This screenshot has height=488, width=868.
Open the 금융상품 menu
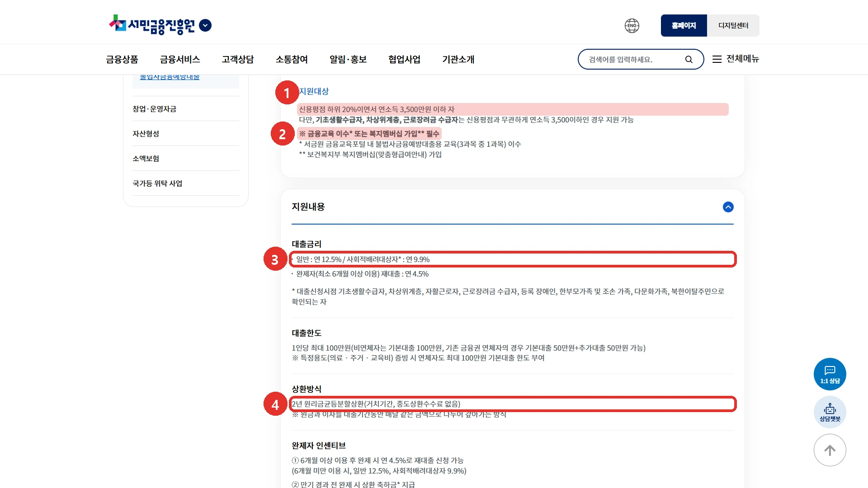122,59
